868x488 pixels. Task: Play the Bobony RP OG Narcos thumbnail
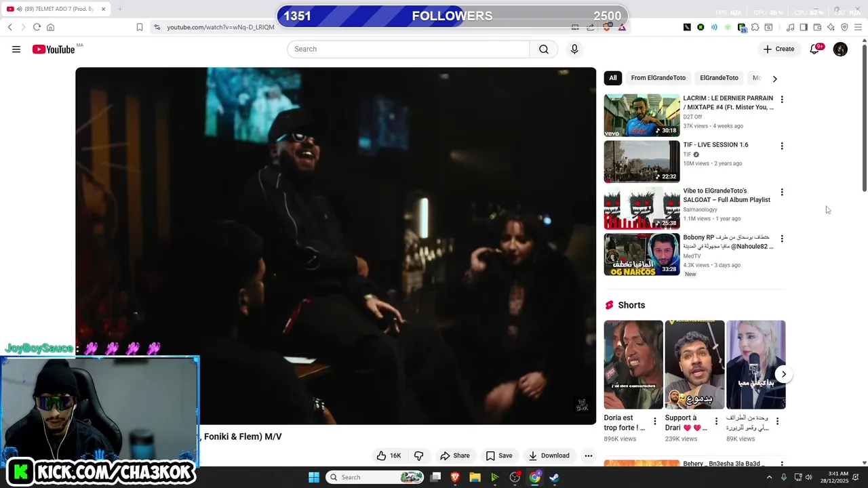click(x=642, y=254)
